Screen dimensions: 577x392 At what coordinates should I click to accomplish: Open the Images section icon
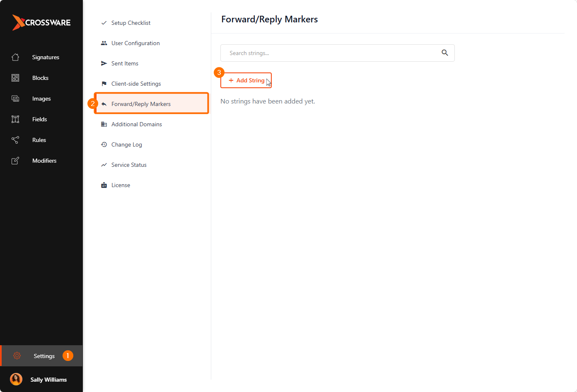[x=15, y=99]
